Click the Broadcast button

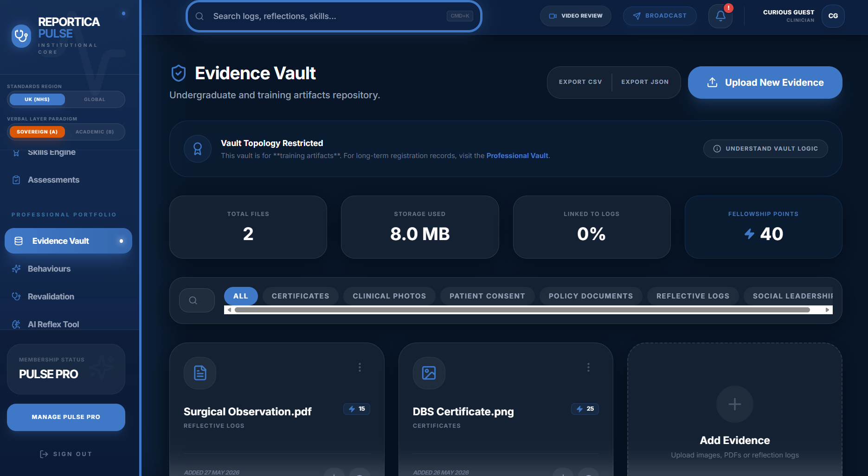[660, 16]
